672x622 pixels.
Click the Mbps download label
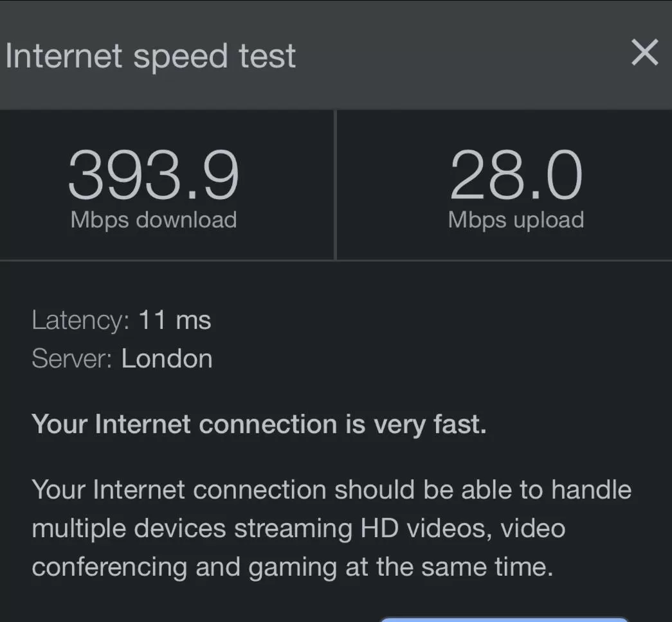point(154,220)
